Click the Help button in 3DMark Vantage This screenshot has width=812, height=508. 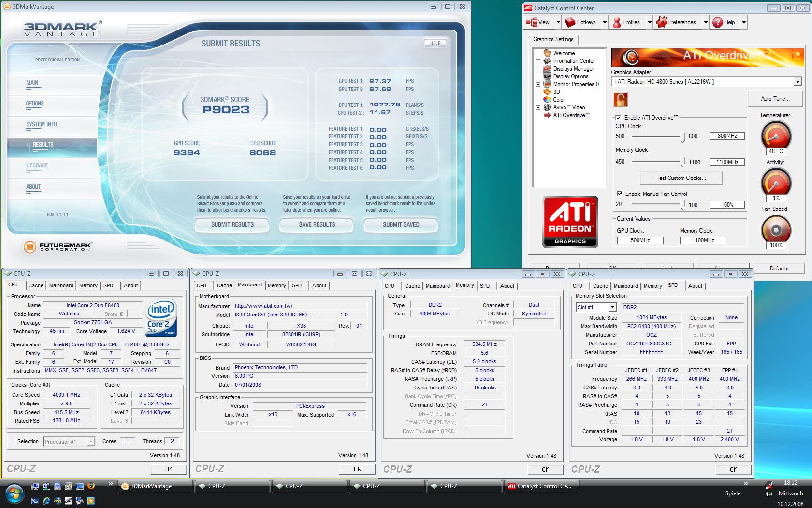click(x=435, y=43)
